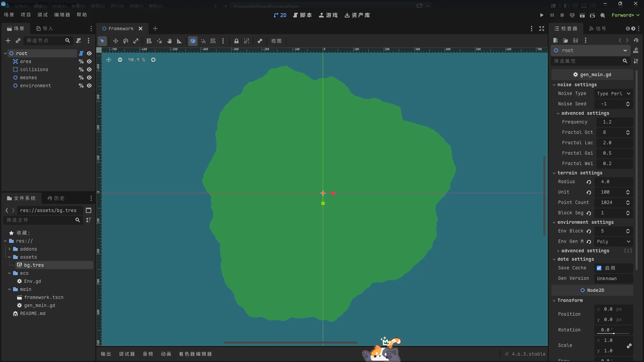Click the attach script icon in scene dock
This screenshot has height=362, width=644.
click(78, 41)
